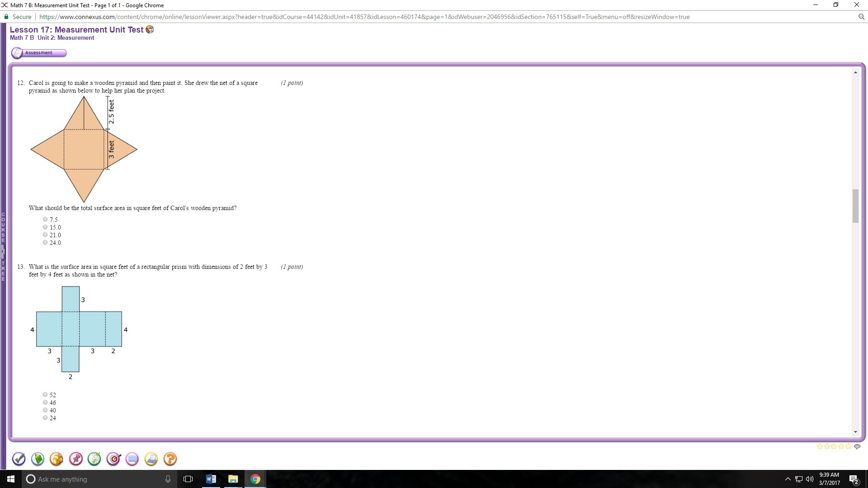Open the orange question mark help icon
Viewport: 868px width, 488px height.
pyautogui.click(x=170, y=459)
